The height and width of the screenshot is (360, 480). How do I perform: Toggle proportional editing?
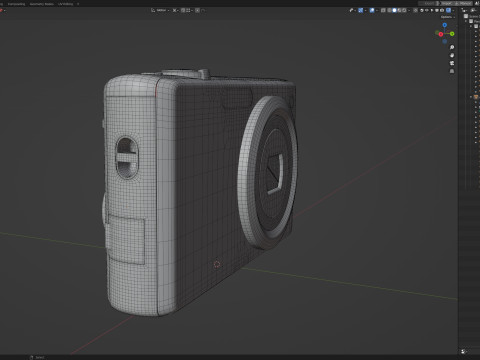click(x=197, y=10)
